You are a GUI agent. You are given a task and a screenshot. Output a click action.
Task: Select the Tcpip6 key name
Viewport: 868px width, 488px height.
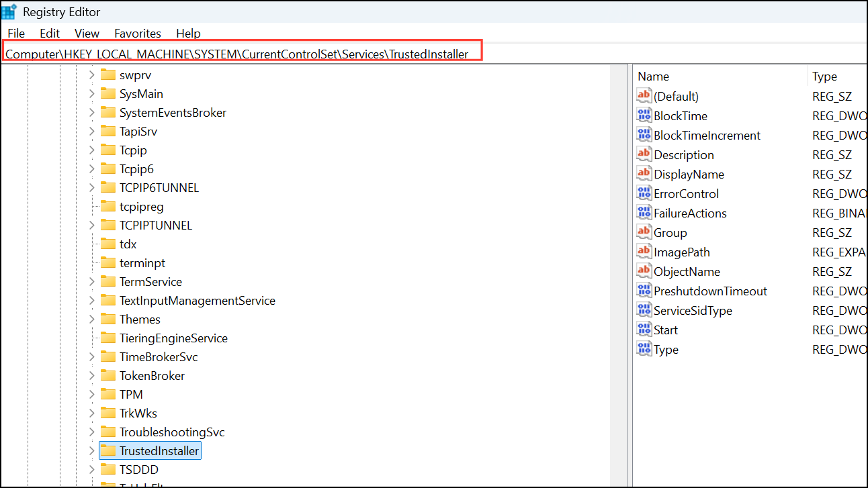136,169
